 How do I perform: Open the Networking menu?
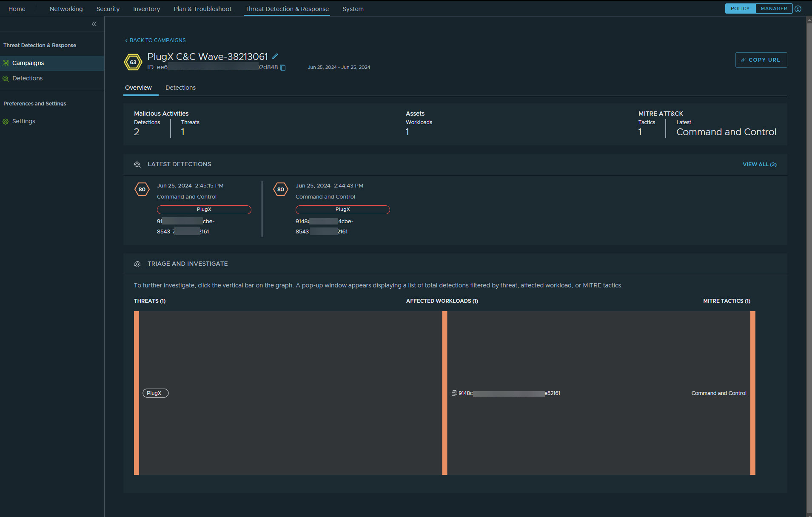[x=66, y=9]
